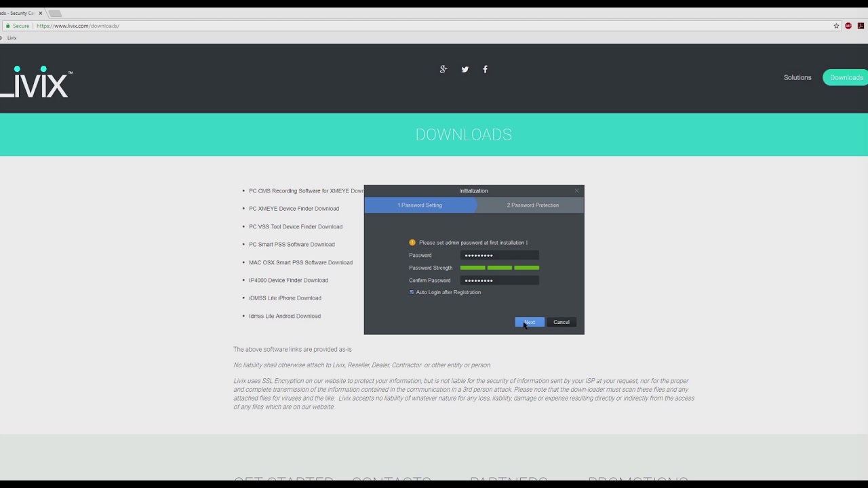
Task: Select the 2.Password Protection step tab
Action: (x=533, y=205)
